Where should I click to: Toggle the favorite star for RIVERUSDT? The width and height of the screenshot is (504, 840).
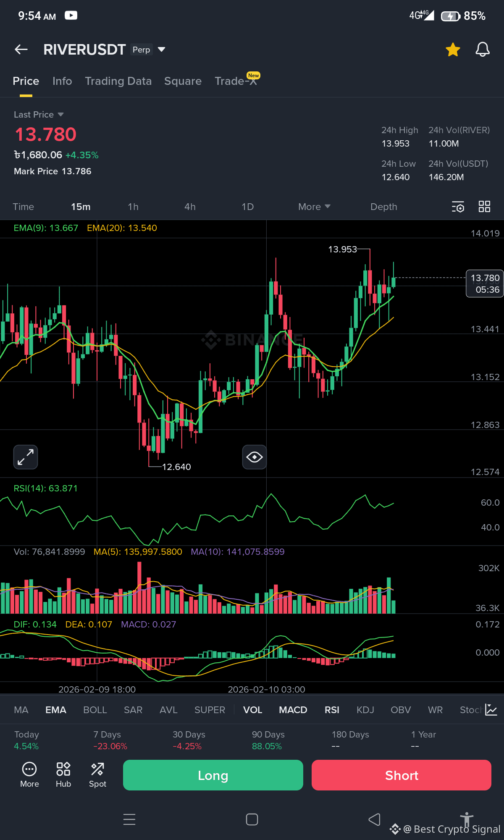tap(453, 50)
